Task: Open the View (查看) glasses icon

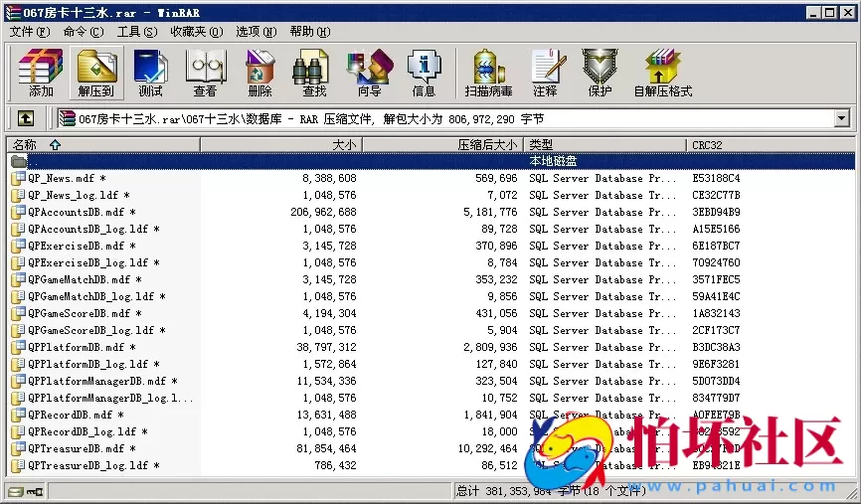Action: [x=205, y=73]
